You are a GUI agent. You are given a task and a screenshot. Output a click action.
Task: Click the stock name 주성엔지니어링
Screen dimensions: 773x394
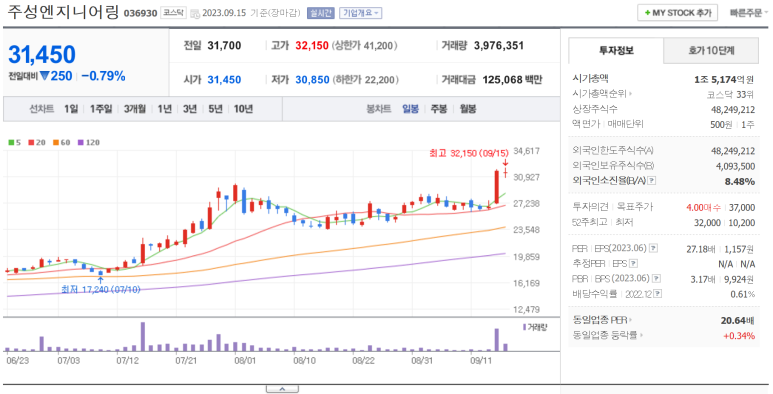[63, 12]
